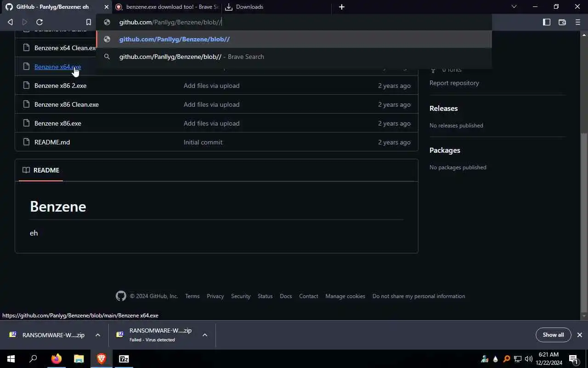Open the Benzene x86 Clean.exe file
This screenshot has height=368, width=588.
click(67, 104)
